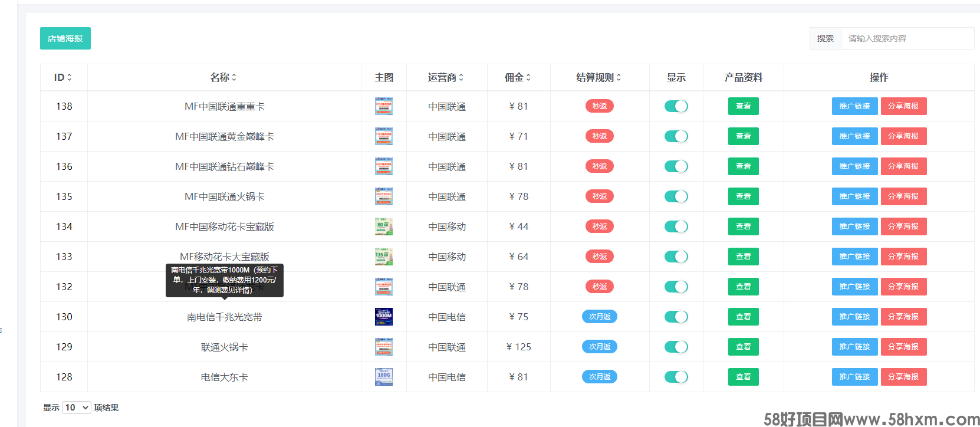Click the 店铺海报 button
The image size is (980, 427).
pyautogui.click(x=65, y=38)
